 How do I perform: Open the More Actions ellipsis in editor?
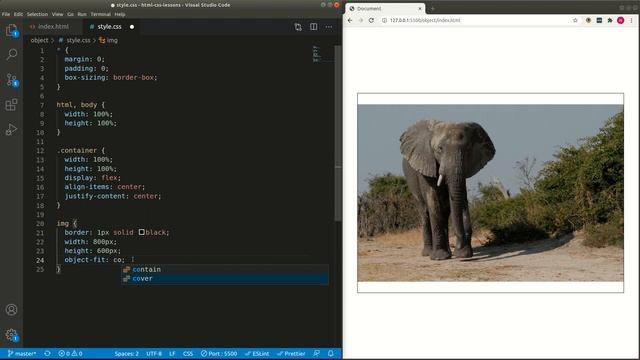click(329, 27)
